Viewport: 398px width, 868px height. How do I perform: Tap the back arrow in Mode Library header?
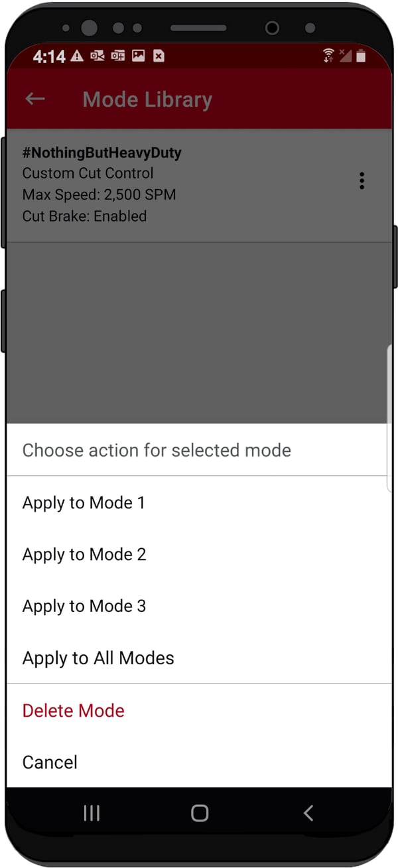[x=34, y=98]
